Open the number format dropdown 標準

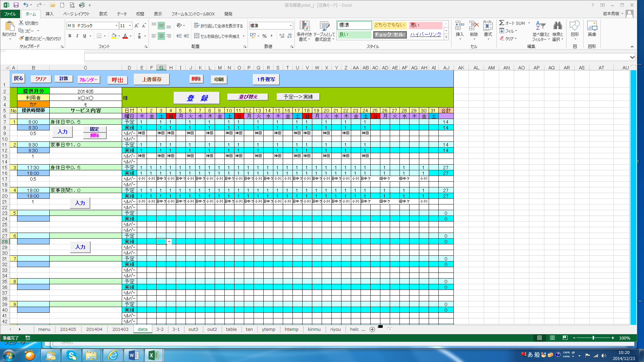[290, 26]
